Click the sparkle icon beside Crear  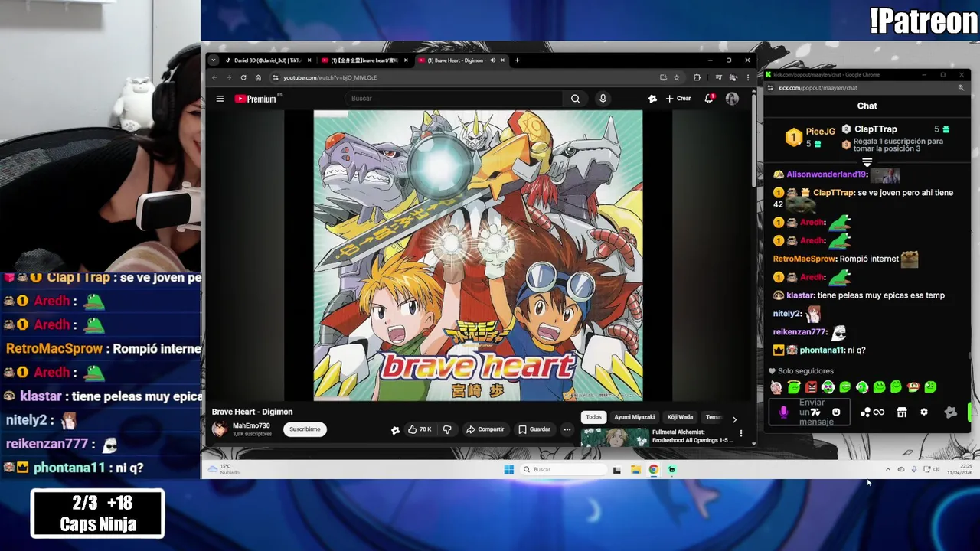coord(652,99)
